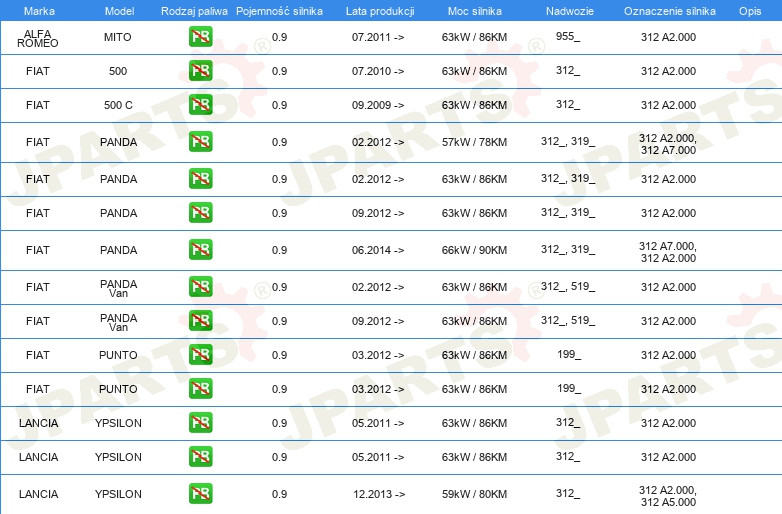The image size is (782, 514).
Task: Select the "Rodzaj paliwa" column header
Action: point(194,11)
